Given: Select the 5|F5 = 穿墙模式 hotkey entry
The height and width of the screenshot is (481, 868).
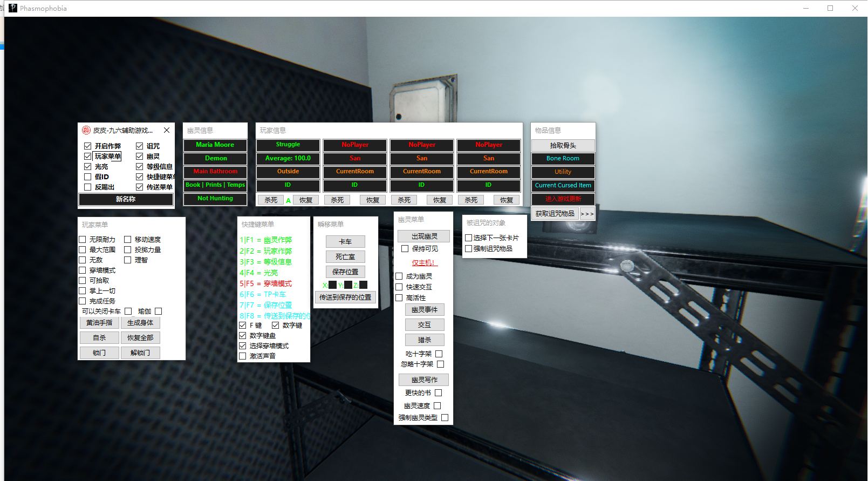Looking at the screenshot, I should tap(266, 284).
